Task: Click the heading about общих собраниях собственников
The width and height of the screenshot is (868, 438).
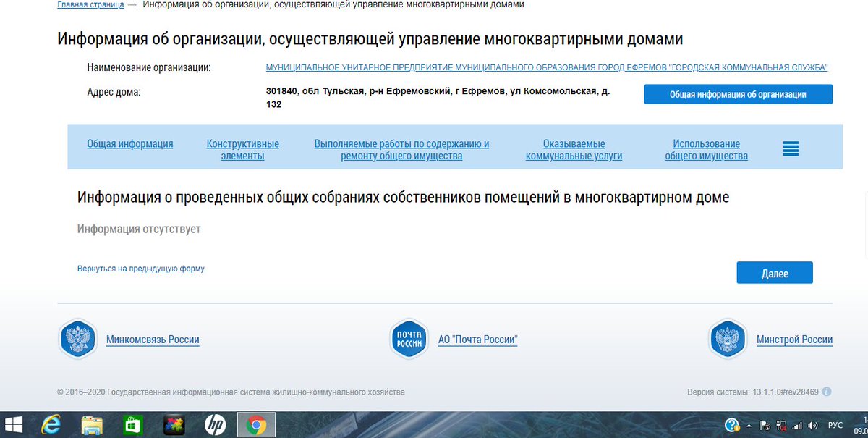Action: (403, 197)
